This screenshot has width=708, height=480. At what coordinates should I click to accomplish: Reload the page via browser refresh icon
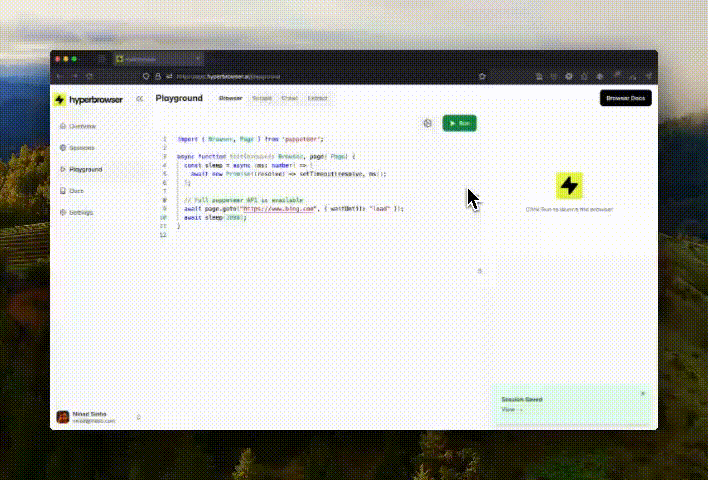pyautogui.click(x=90, y=77)
